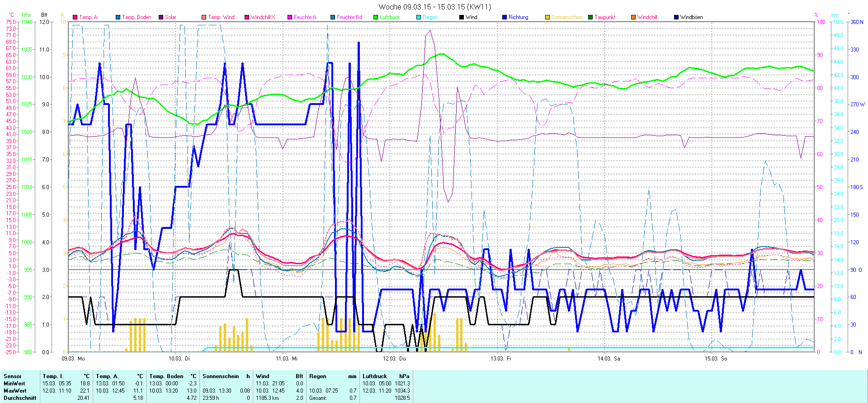Screen dimensions: 868x403
Task: Click the magenta Feuchte A. legend swatch
Action: tap(290, 17)
